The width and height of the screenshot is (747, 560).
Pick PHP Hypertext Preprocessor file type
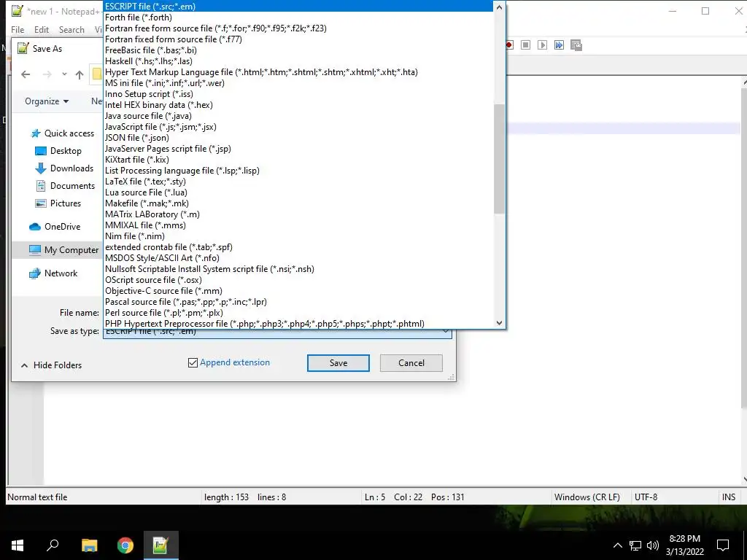point(298,323)
